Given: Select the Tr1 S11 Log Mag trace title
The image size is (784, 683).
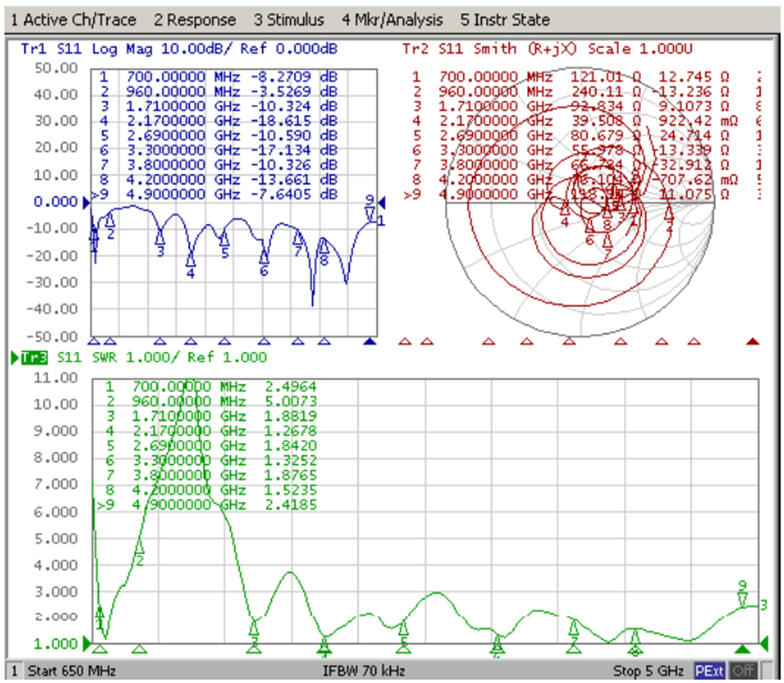Looking at the screenshot, I should point(179,49).
